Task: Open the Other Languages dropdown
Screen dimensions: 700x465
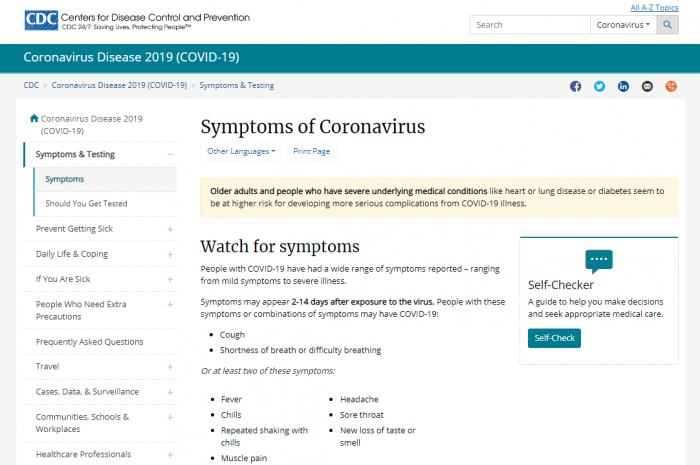Action: pyautogui.click(x=241, y=152)
